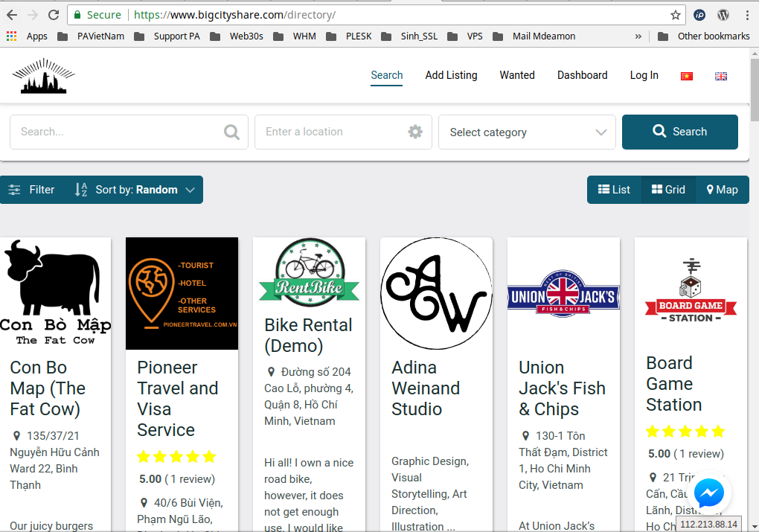
Task: Click magnifier icon in keyword search box
Action: 232,132
